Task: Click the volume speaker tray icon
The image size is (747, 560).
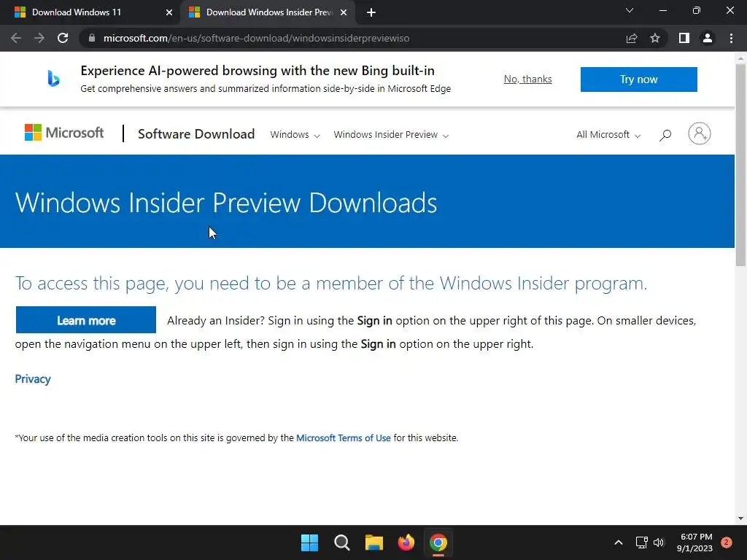Action: pyautogui.click(x=659, y=542)
